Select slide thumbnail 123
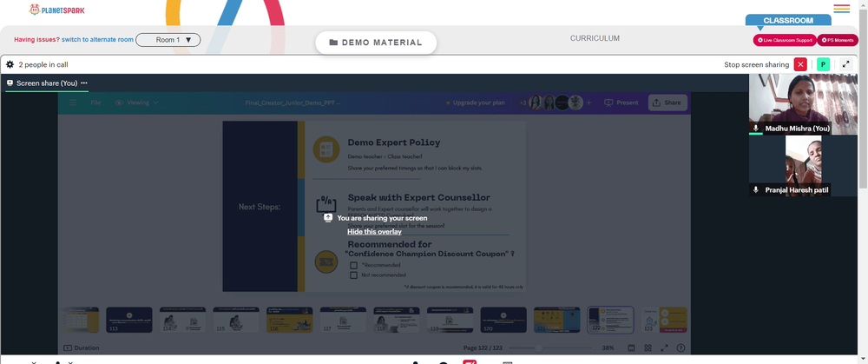868x364 pixels. [664, 320]
